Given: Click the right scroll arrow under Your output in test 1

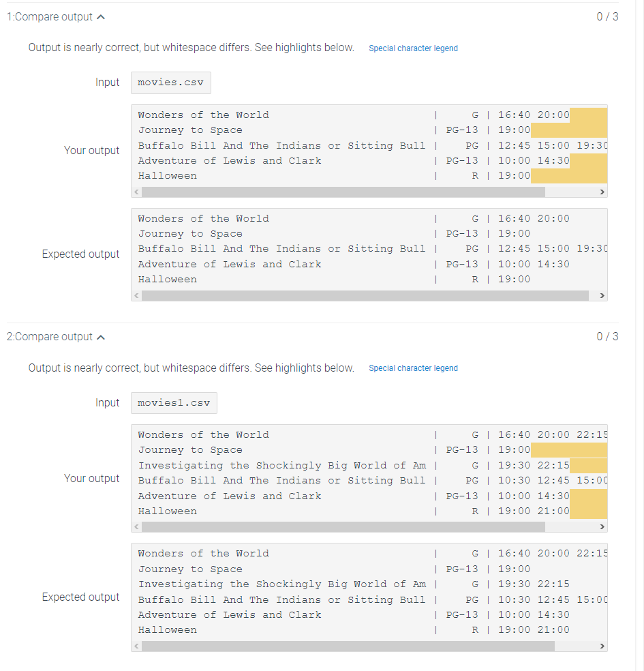Looking at the screenshot, I should [601, 192].
